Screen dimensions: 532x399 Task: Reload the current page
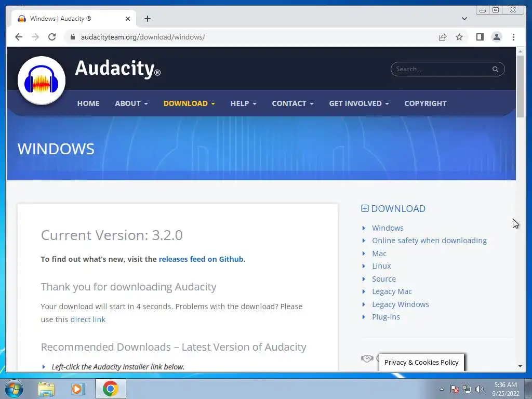click(x=52, y=37)
